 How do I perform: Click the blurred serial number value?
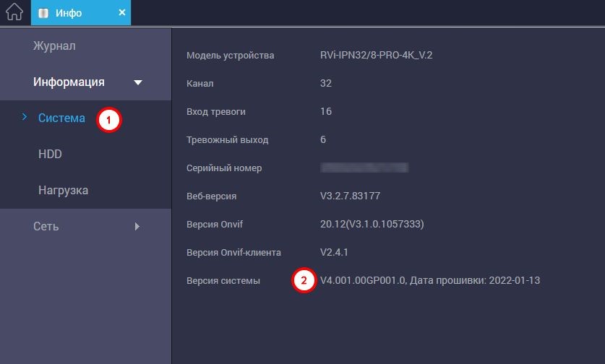click(364, 168)
